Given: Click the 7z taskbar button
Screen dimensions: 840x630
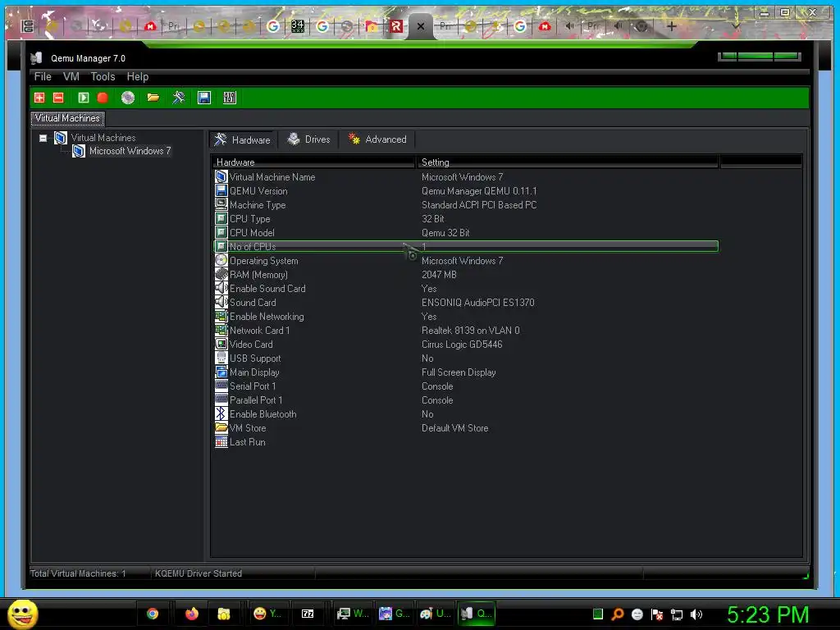Looking at the screenshot, I should [308, 614].
